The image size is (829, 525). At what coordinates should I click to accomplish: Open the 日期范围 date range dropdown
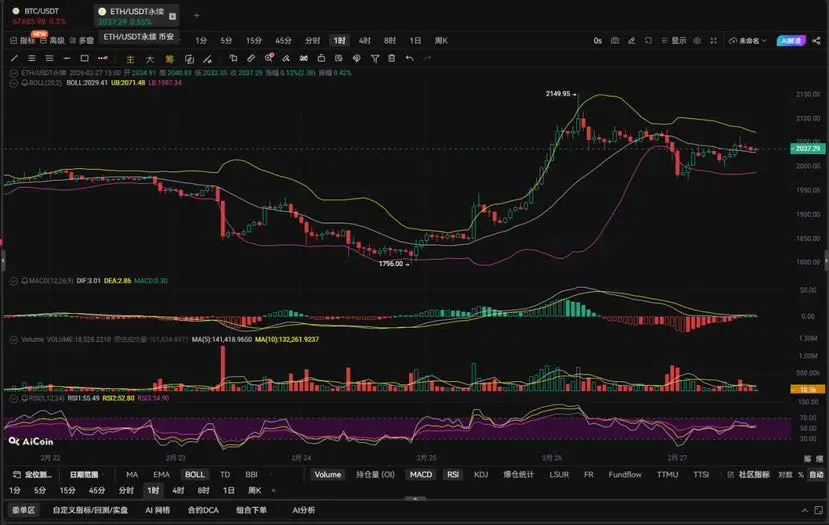pos(84,475)
